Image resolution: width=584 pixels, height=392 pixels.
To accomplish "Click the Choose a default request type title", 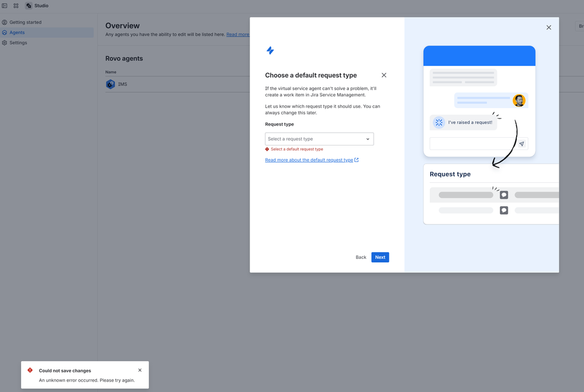I will [x=311, y=75].
